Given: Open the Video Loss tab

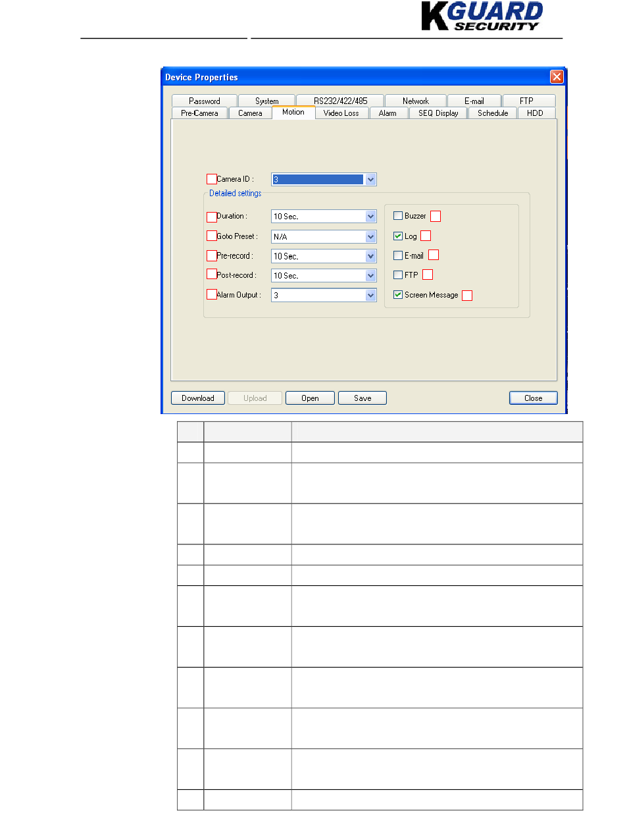Looking at the screenshot, I should coord(341,113).
